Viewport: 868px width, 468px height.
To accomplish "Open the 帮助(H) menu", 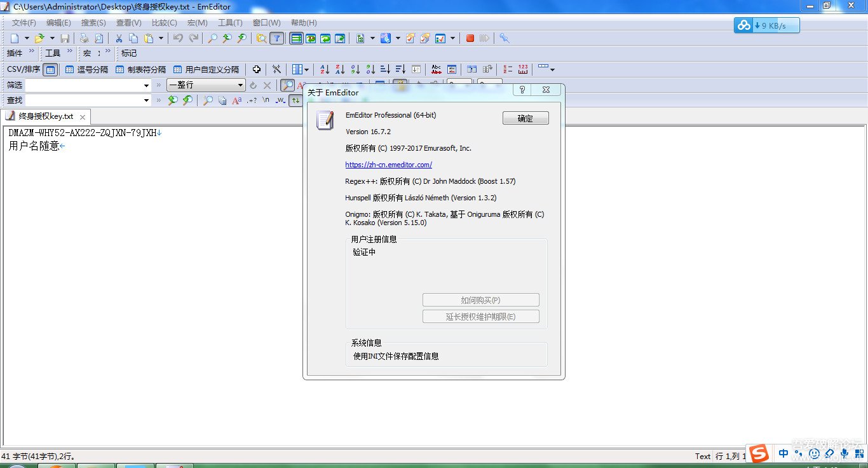I will click(304, 23).
